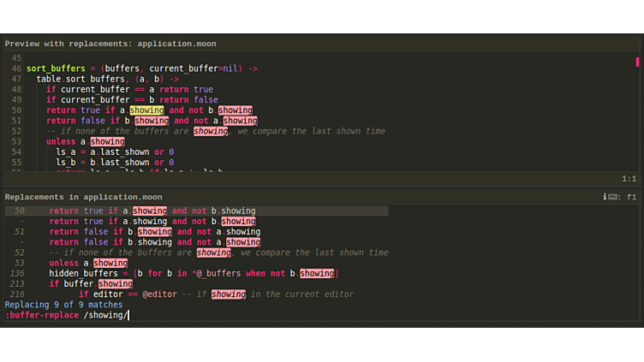This screenshot has height=362, width=644.
Task: Select the line 216 '@editor' match entry
Action: (x=216, y=294)
